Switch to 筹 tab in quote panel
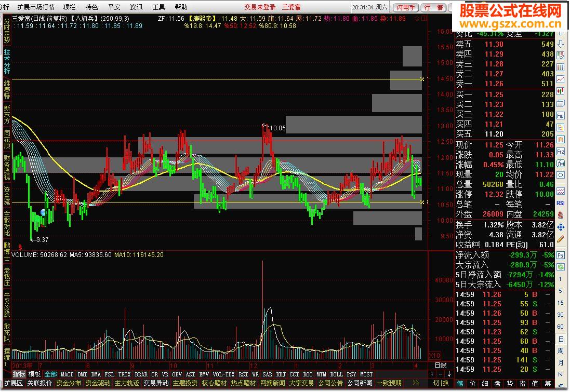The image size is (570, 392). point(548,383)
